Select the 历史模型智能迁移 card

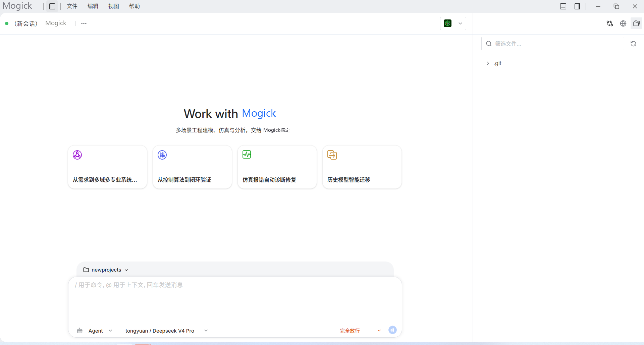click(x=362, y=167)
